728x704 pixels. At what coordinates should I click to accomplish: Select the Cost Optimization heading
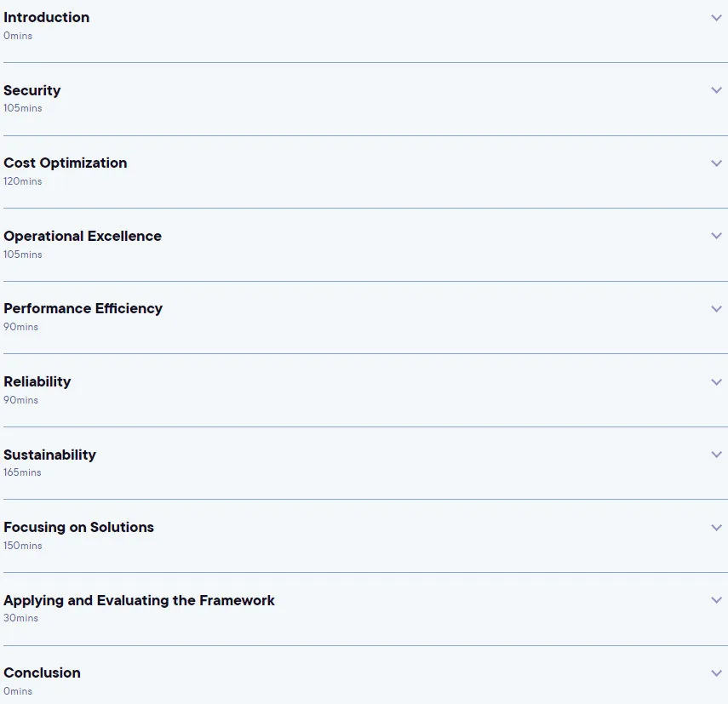click(65, 163)
